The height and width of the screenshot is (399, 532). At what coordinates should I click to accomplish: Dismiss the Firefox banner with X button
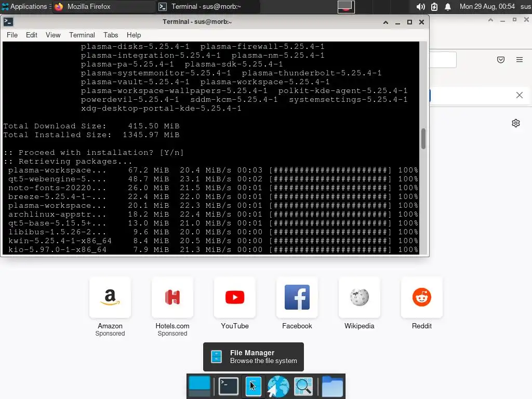[x=519, y=95]
